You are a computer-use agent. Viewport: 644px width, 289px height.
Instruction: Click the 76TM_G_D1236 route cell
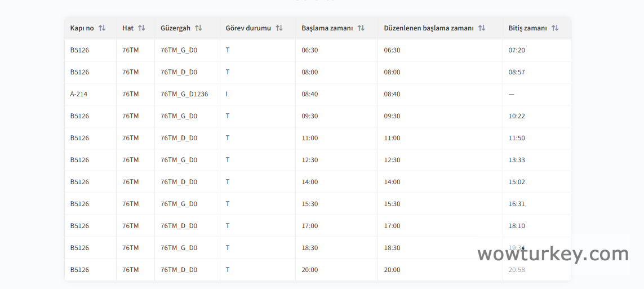coord(184,94)
